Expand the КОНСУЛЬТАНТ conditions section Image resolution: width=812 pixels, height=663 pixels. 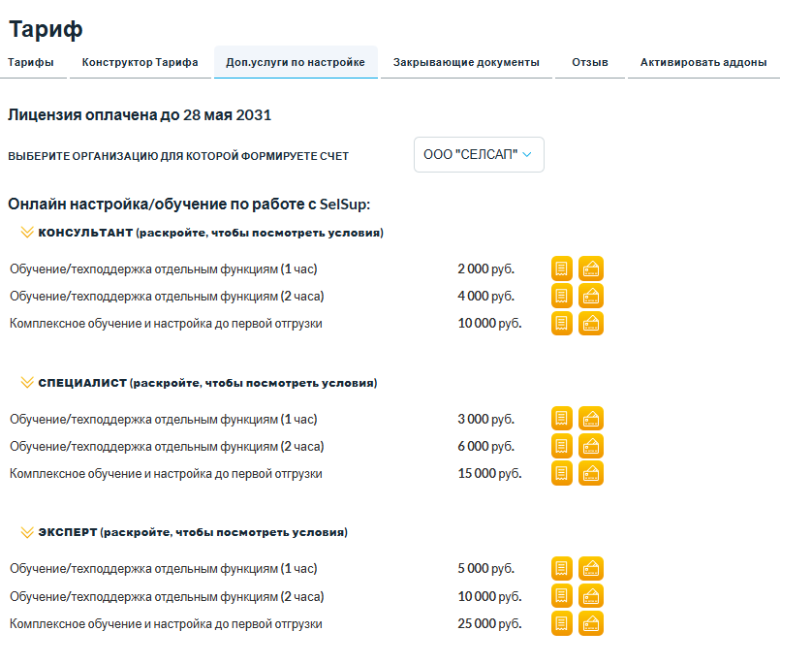pyautogui.click(x=209, y=233)
